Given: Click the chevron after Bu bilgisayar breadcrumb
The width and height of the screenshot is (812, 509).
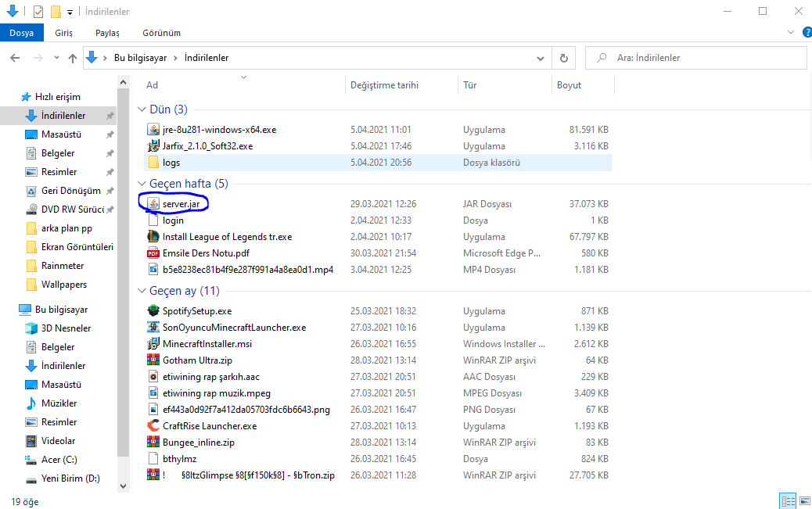Looking at the screenshot, I should [x=175, y=58].
